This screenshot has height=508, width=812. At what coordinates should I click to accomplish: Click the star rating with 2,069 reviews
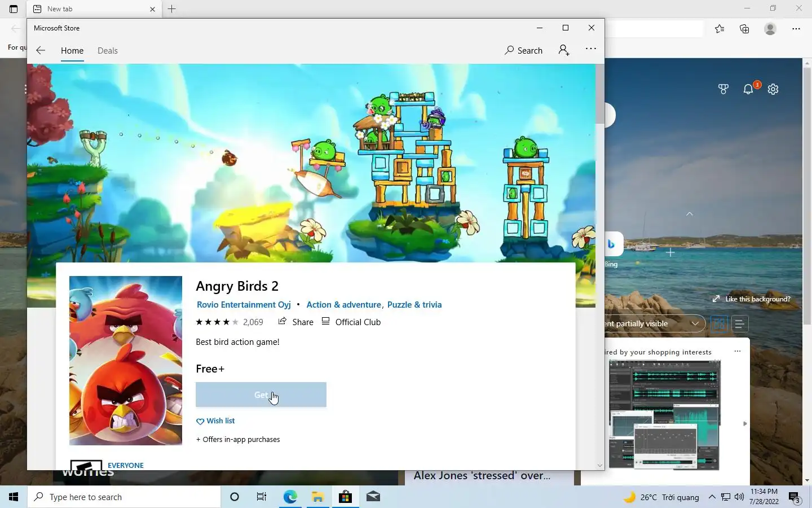[x=230, y=322]
